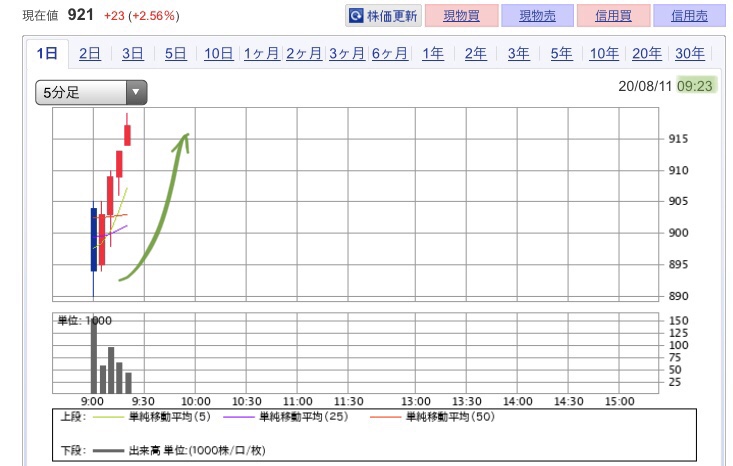This screenshot has width=733, height=466.
Task: Switch to the 10日 chart tab
Action: point(219,53)
